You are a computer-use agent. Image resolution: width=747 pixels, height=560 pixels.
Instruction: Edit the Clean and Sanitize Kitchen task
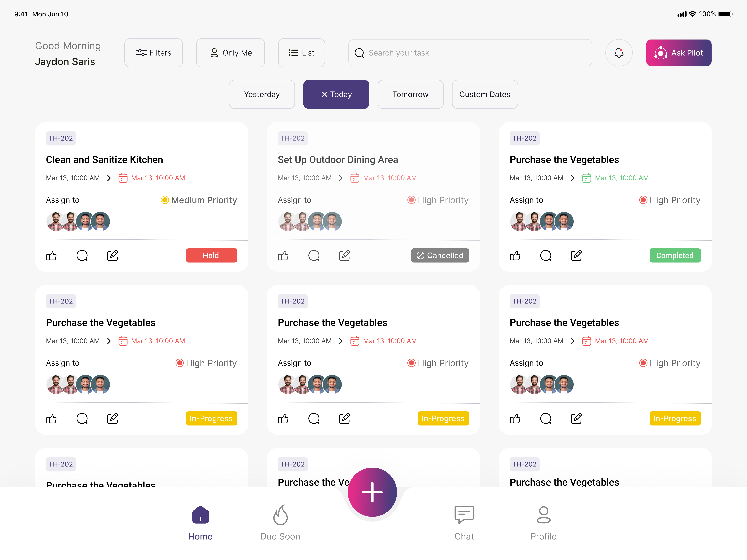[113, 256]
